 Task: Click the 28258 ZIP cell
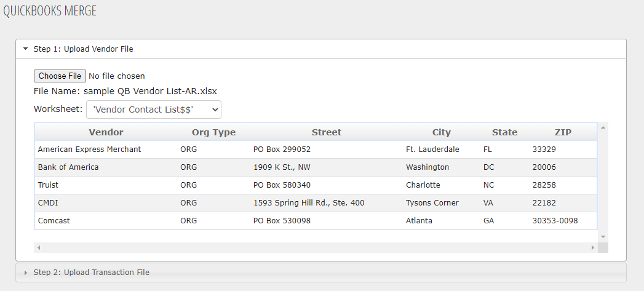click(563, 185)
